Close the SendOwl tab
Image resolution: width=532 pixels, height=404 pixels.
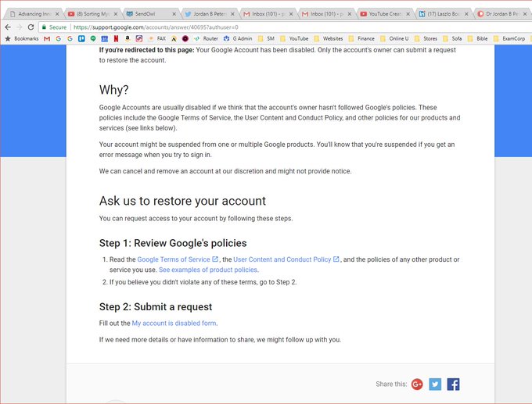point(174,14)
